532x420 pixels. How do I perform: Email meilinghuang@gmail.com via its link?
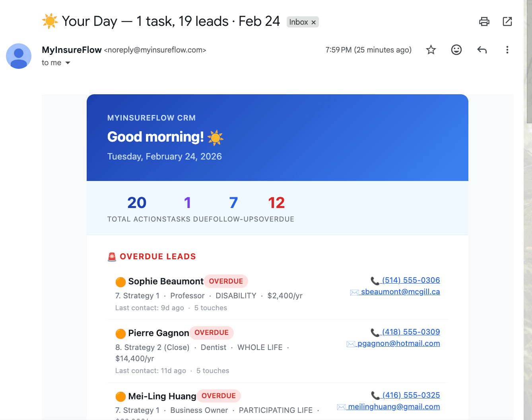coord(394,406)
